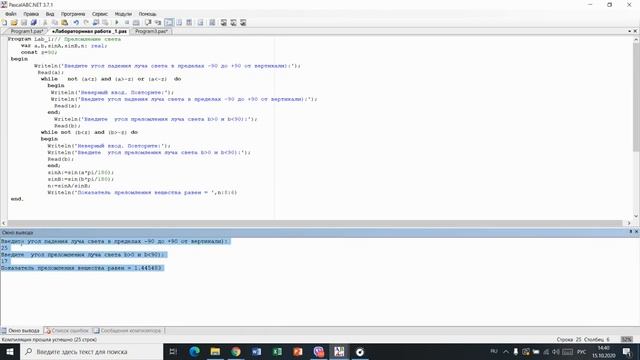Screen dimensions: 640x360
Task: Click the output line ending in 1.445483
Action: coord(82,268)
